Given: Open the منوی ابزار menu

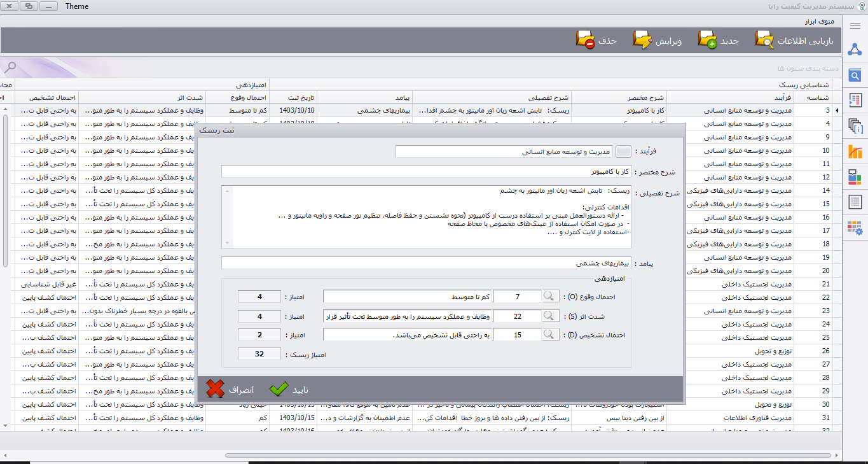Looking at the screenshot, I should (818, 22).
